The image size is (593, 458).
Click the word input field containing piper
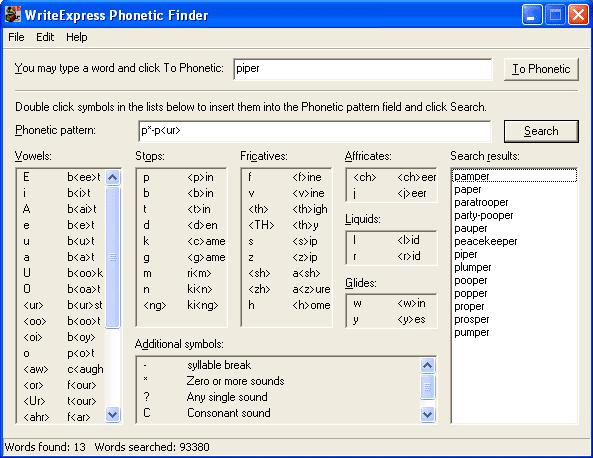363,69
